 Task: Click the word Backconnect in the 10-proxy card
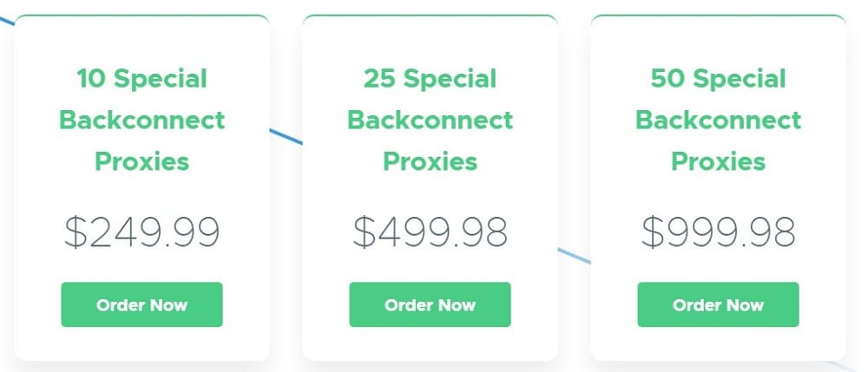(141, 120)
